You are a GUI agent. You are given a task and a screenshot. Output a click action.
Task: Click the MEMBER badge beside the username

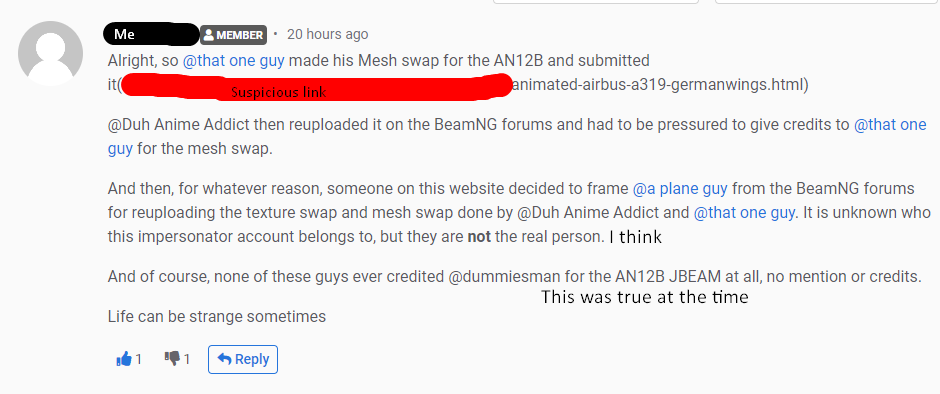point(233,35)
